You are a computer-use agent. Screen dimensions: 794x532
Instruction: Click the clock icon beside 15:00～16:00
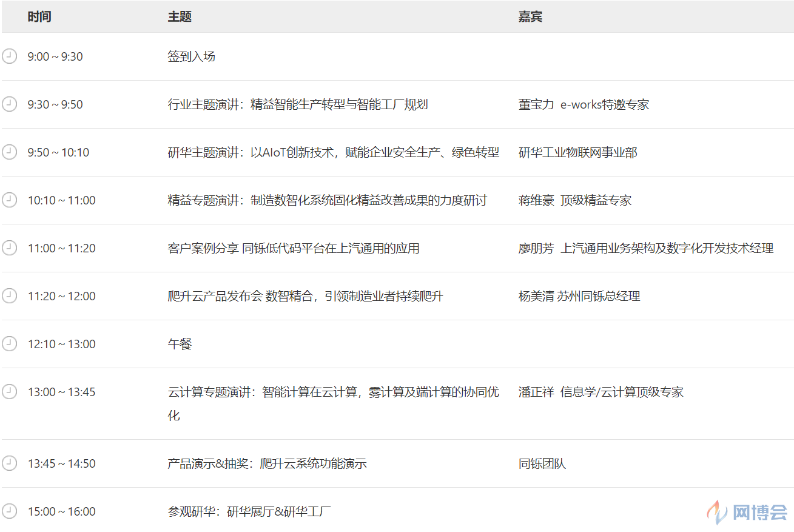[x=9, y=511]
